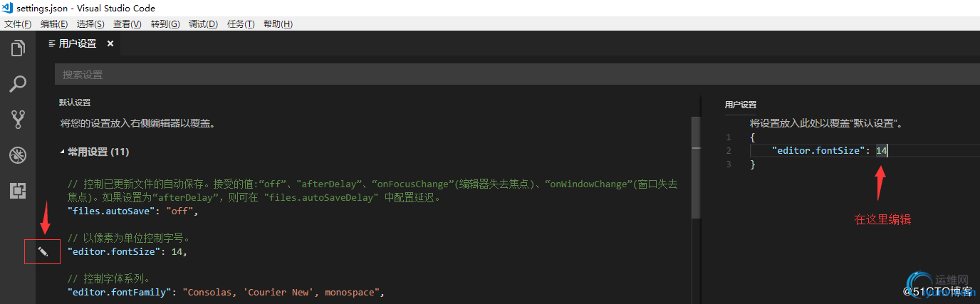Open the Search view in activity bar
This screenshot has height=304, width=980.
click(x=18, y=84)
